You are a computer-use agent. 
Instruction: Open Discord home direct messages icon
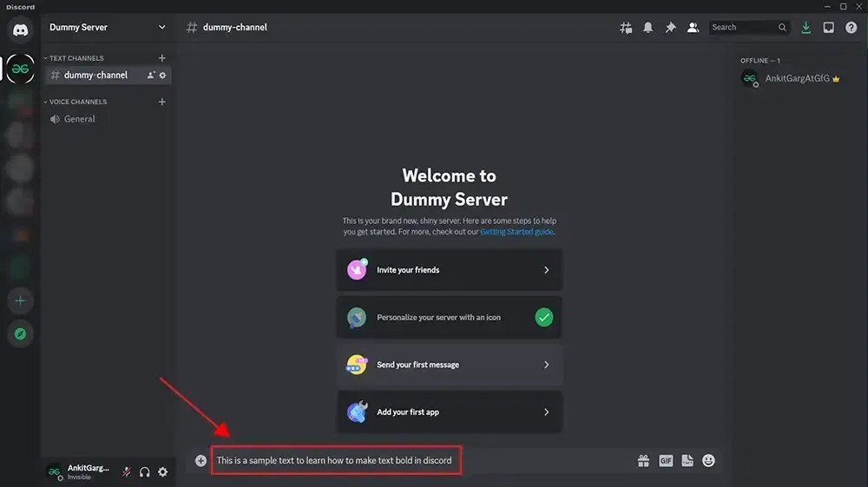(21, 30)
